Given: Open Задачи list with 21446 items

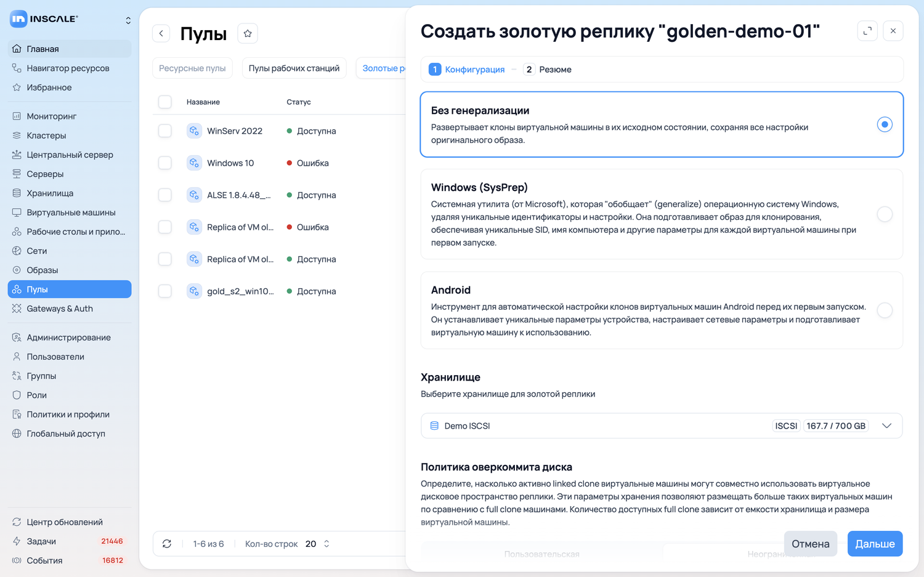Looking at the screenshot, I should (70, 541).
